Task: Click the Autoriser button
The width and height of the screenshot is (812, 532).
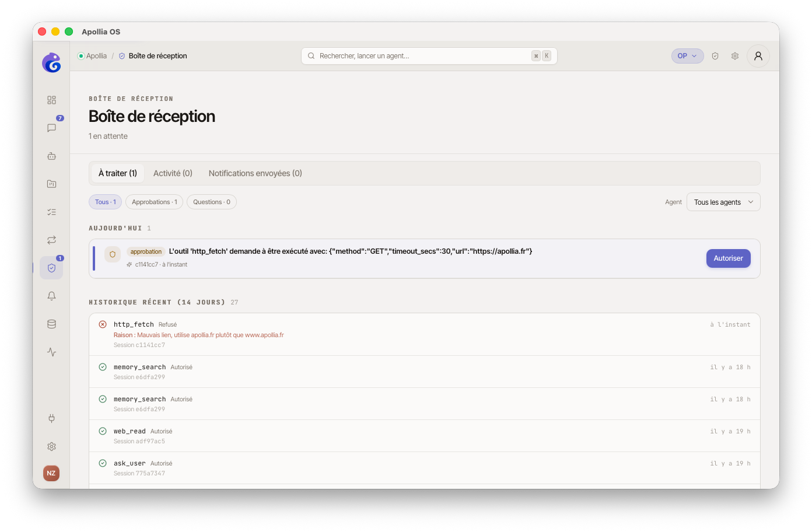Action: click(729, 258)
